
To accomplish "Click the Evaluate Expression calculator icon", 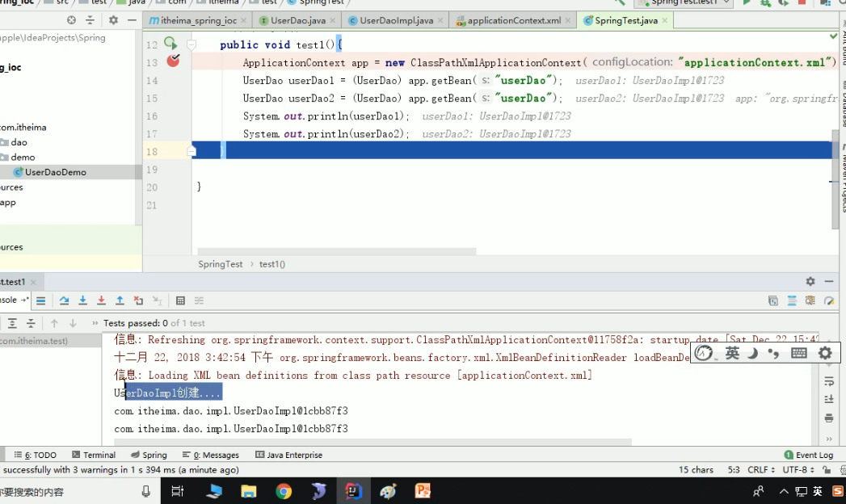I will point(181,300).
